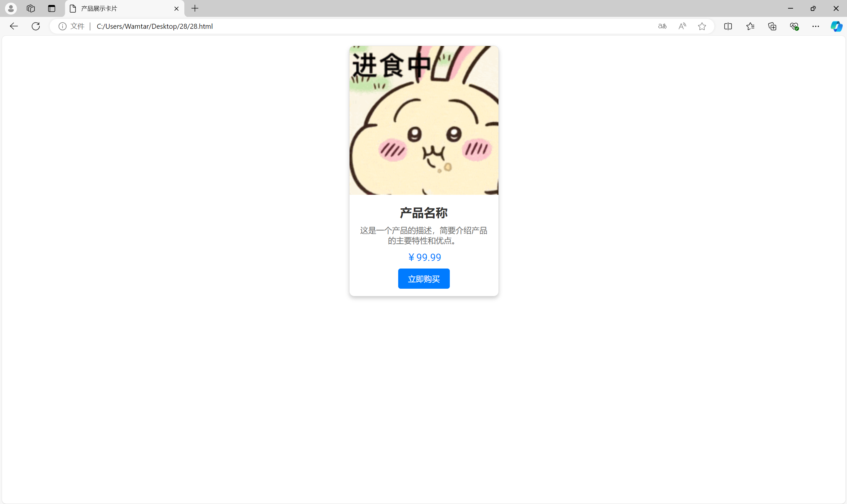This screenshot has height=504, width=847.
Task: Click the browser back arrow
Action: (14, 26)
